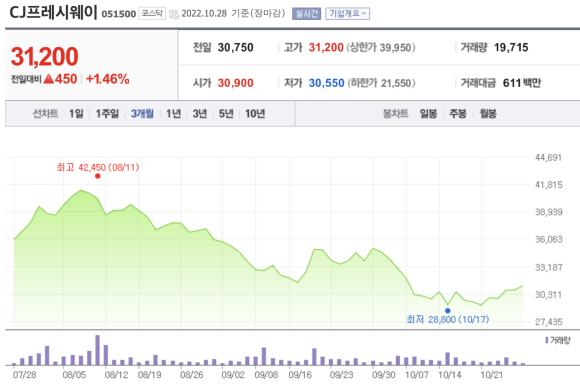This screenshot has width=580, height=392.
Task: Click the red up-arrow change indicator
Action: point(48,79)
